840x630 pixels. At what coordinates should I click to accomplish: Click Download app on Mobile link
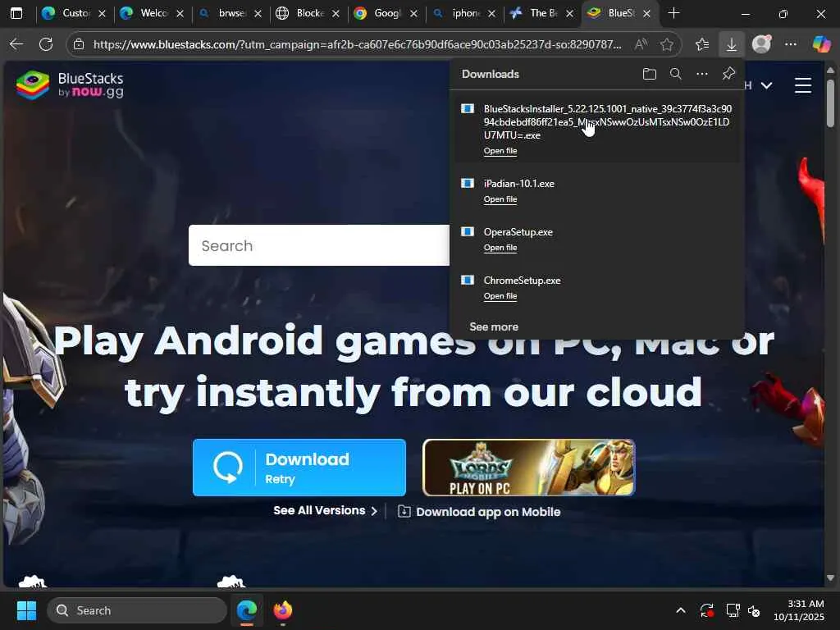pyautogui.click(x=479, y=512)
